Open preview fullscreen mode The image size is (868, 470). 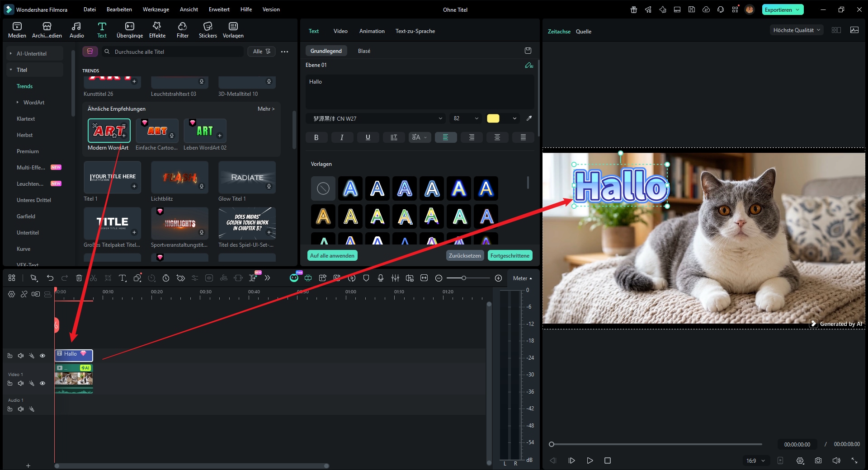click(854, 461)
